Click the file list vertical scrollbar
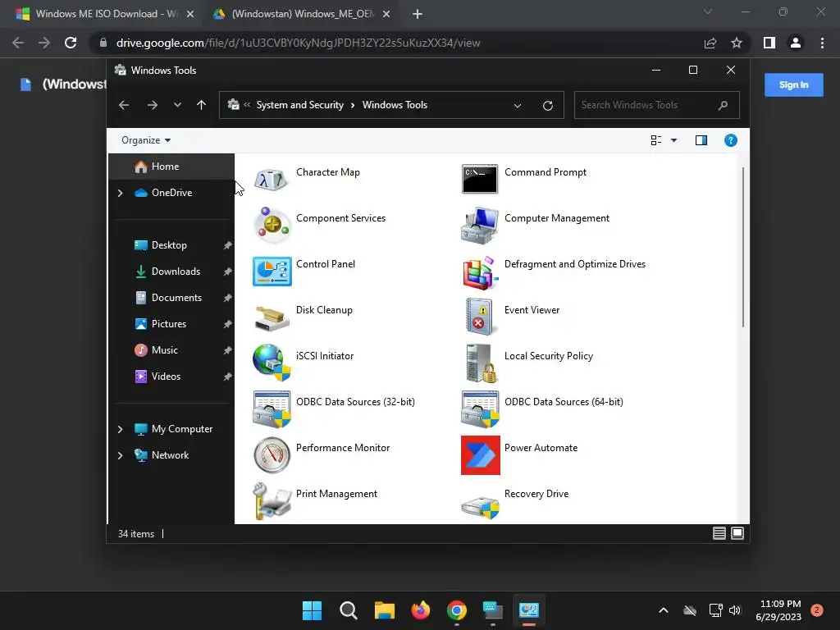The height and width of the screenshot is (630, 840). (742, 247)
